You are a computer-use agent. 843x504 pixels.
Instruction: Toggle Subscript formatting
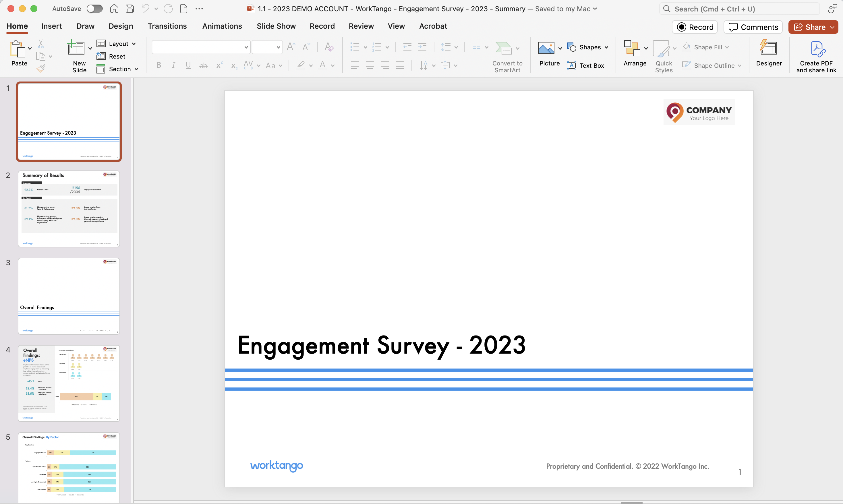point(234,66)
